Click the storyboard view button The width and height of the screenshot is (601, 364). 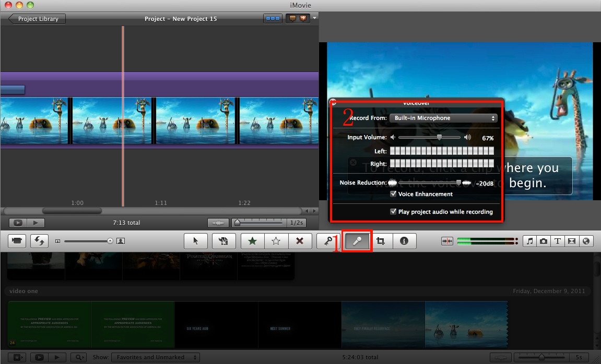tap(273, 18)
